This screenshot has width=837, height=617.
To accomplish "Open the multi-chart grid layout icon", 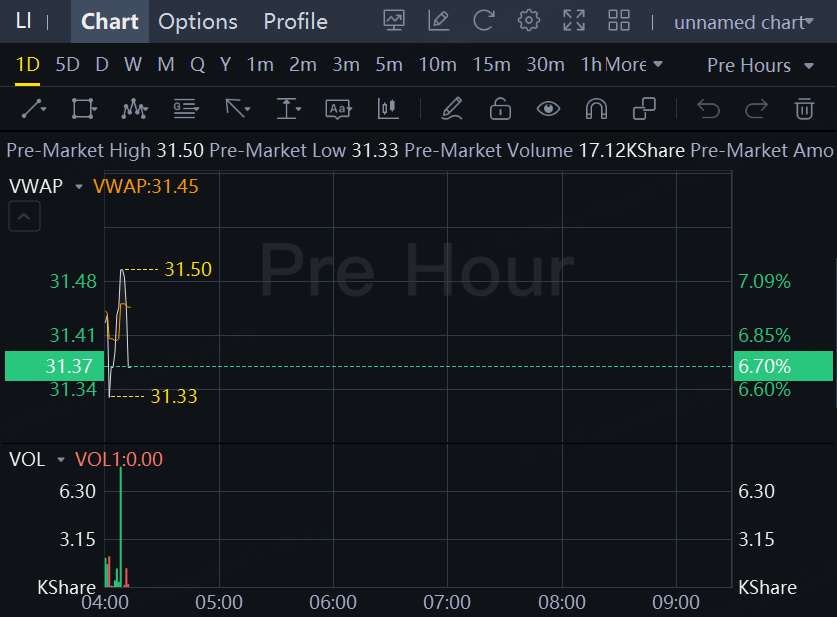I will click(619, 21).
